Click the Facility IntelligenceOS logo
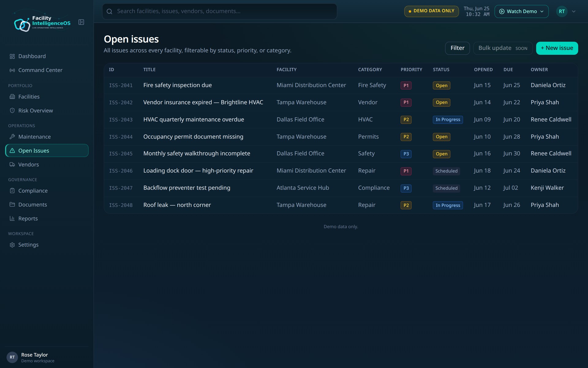The height and width of the screenshot is (368, 588). click(x=42, y=23)
